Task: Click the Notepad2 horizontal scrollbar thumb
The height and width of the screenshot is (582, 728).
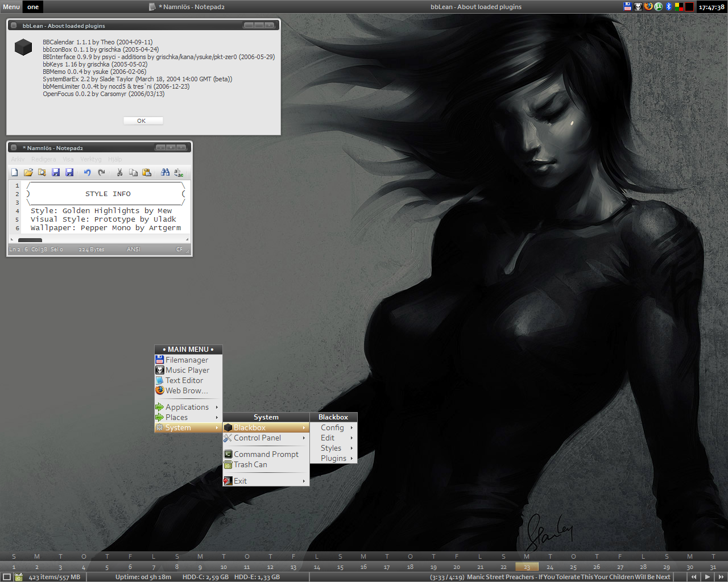Action: (x=30, y=240)
